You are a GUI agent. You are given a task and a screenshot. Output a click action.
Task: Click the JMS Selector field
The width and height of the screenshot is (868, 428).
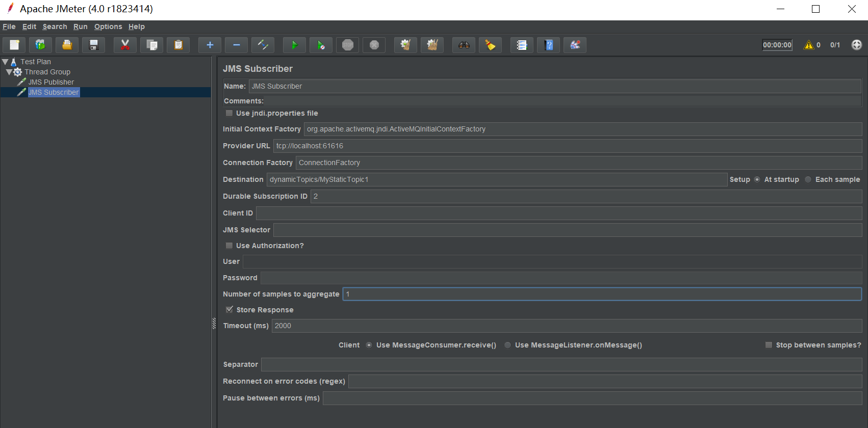568,230
